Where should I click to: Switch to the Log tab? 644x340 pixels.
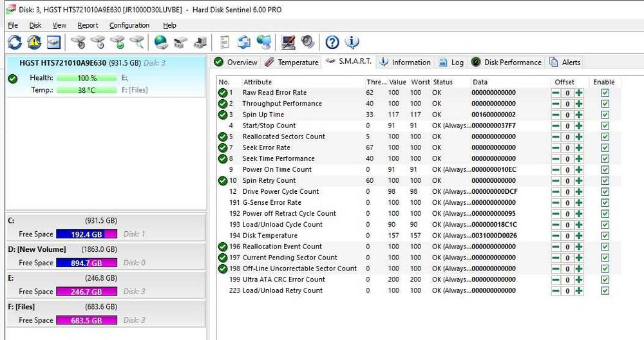pos(451,62)
